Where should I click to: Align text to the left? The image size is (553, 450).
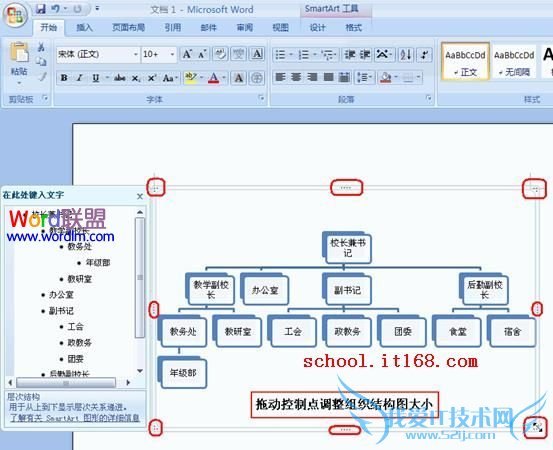(280, 77)
